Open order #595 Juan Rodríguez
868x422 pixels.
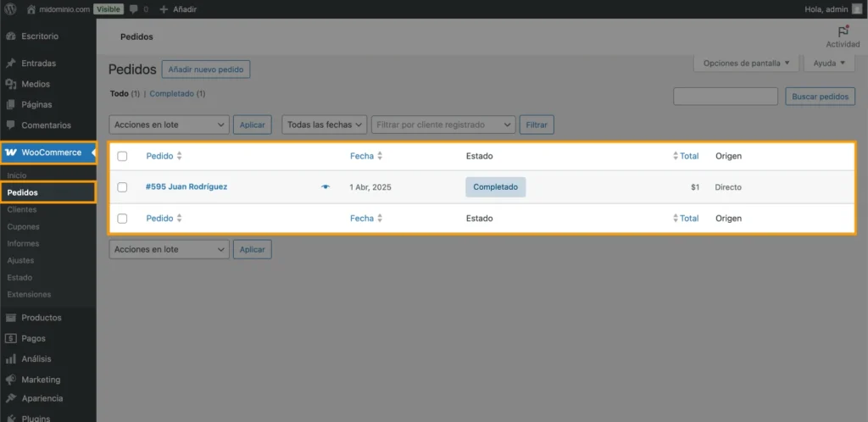tap(186, 187)
